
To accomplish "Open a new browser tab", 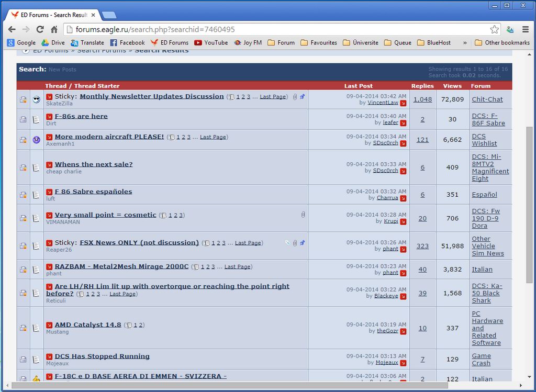I will click(109, 15).
